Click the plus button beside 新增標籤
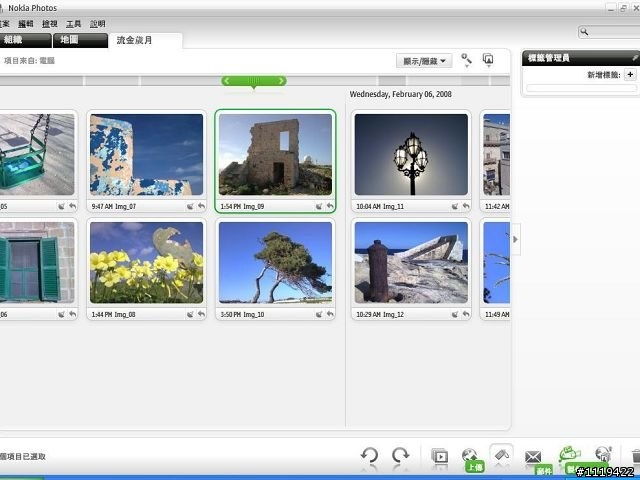Screen dimensions: 640x480 click(630, 75)
